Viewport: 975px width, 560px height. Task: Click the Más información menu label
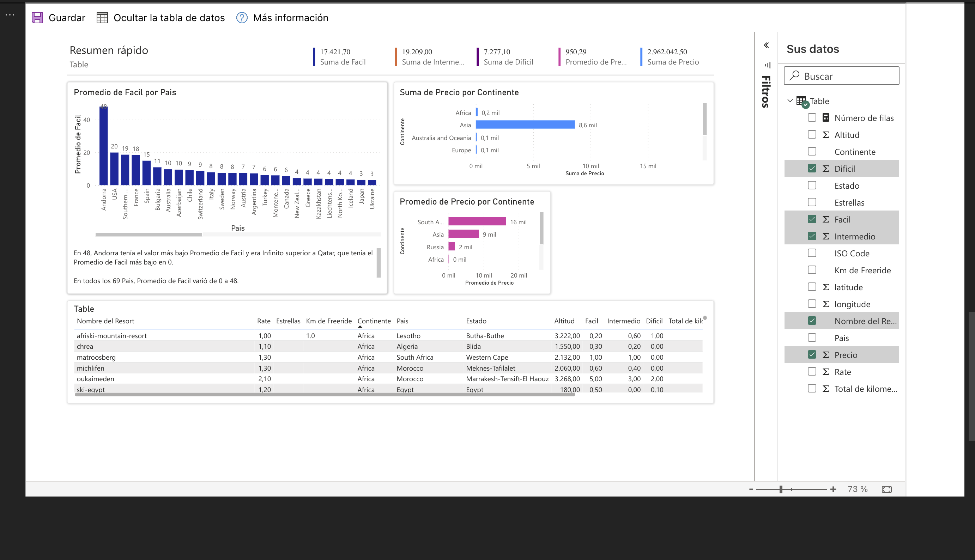[290, 18]
